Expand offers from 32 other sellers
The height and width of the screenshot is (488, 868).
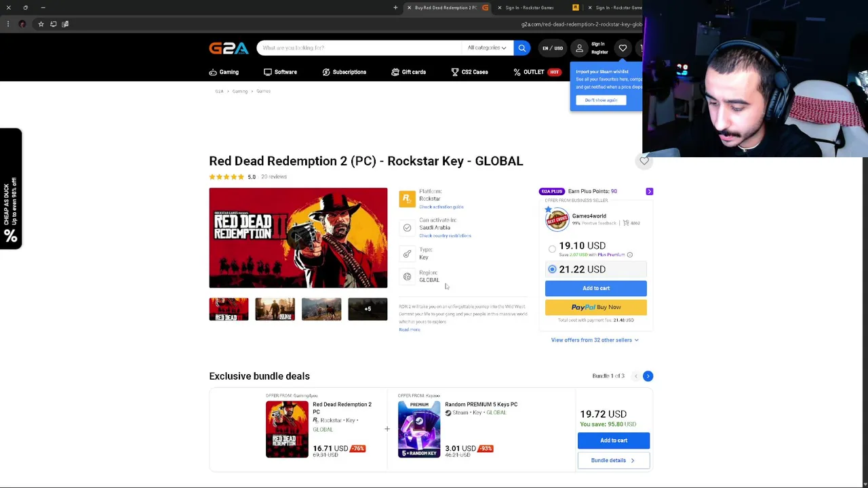[595, 340]
